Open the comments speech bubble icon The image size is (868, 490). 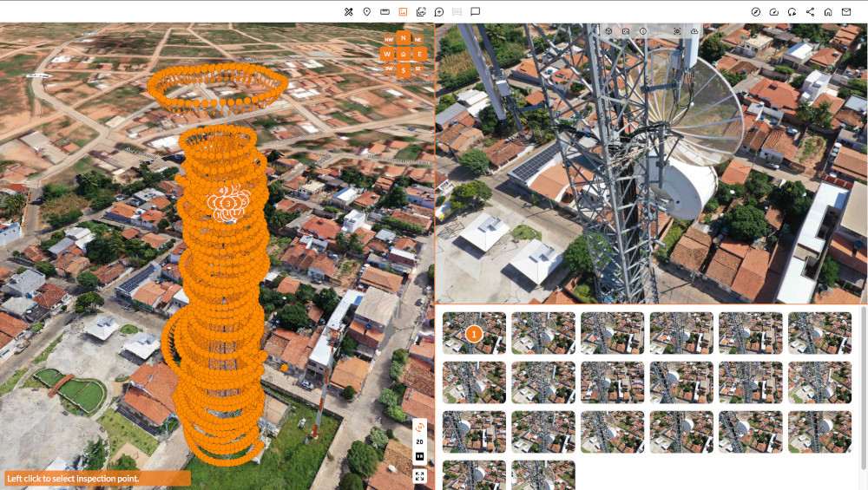tap(475, 11)
